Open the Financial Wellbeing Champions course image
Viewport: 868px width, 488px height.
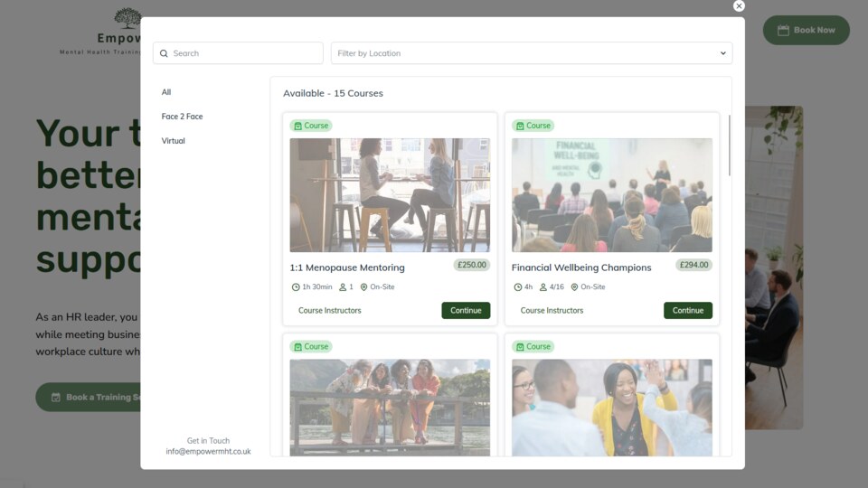click(611, 195)
